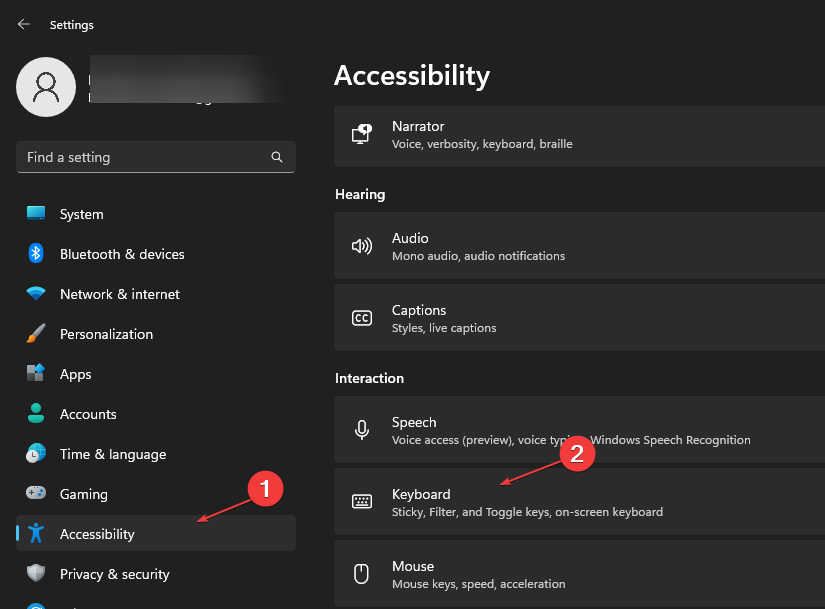Go to Apps settings
The image size is (825, 609).
click(75, 374)
